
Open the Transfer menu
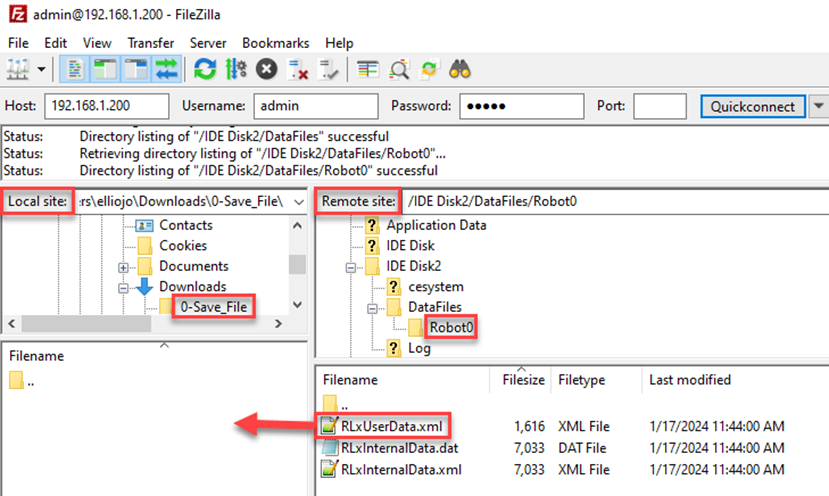151,43
